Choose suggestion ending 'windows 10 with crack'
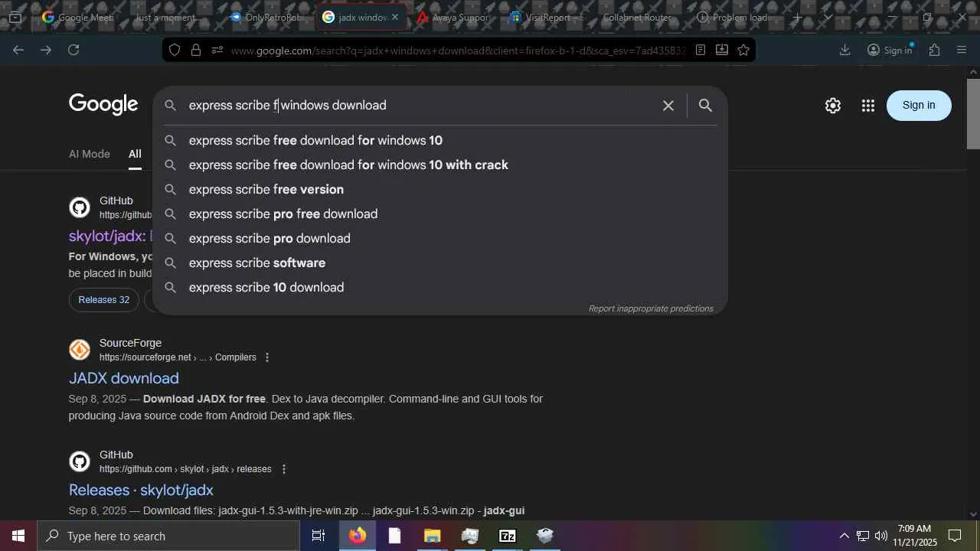 point(439,165)
